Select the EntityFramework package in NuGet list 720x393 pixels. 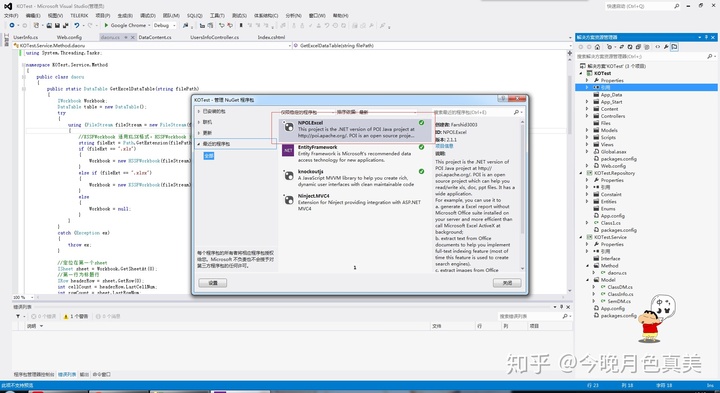click(356, 154)
